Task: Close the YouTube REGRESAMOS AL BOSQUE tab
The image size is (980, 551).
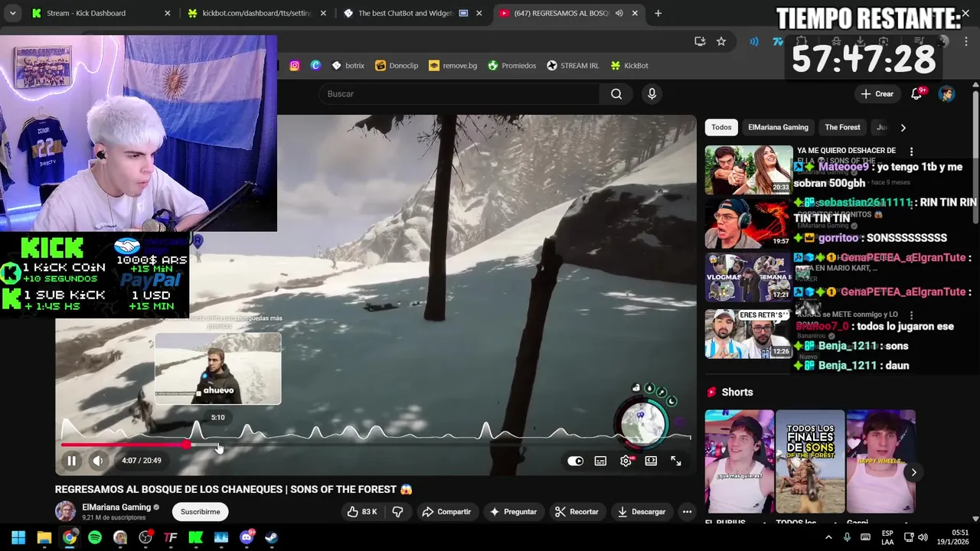Action: click(635, 13)
